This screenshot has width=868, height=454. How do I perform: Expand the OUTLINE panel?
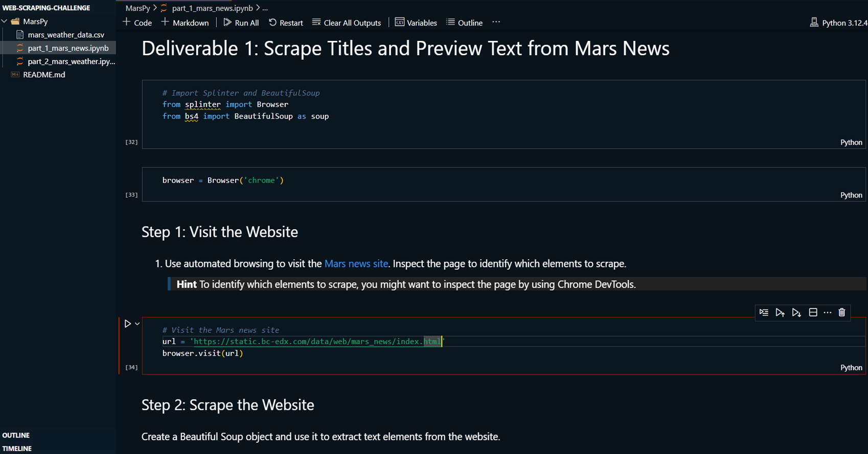point(16,435)
